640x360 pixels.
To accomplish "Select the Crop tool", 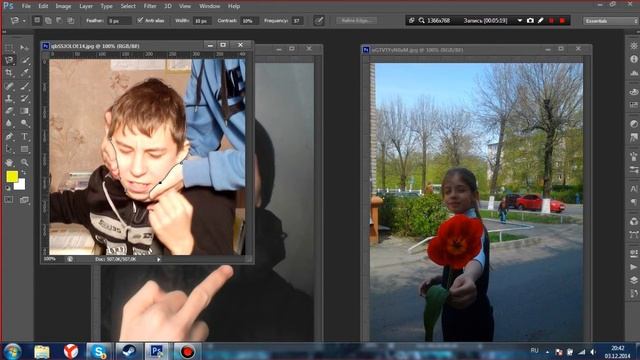I will coord(9,73).
